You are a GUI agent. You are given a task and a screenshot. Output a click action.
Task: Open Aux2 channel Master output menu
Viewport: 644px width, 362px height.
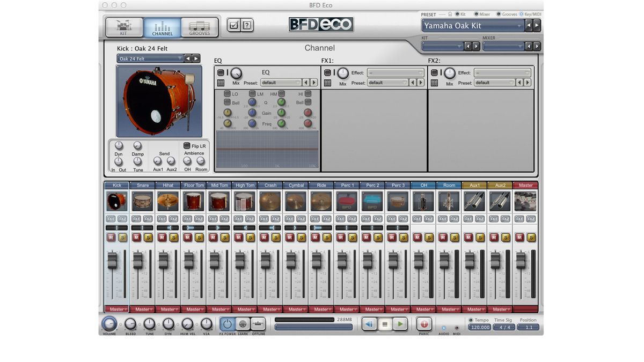pyautogui.click(x=500, y=309)
